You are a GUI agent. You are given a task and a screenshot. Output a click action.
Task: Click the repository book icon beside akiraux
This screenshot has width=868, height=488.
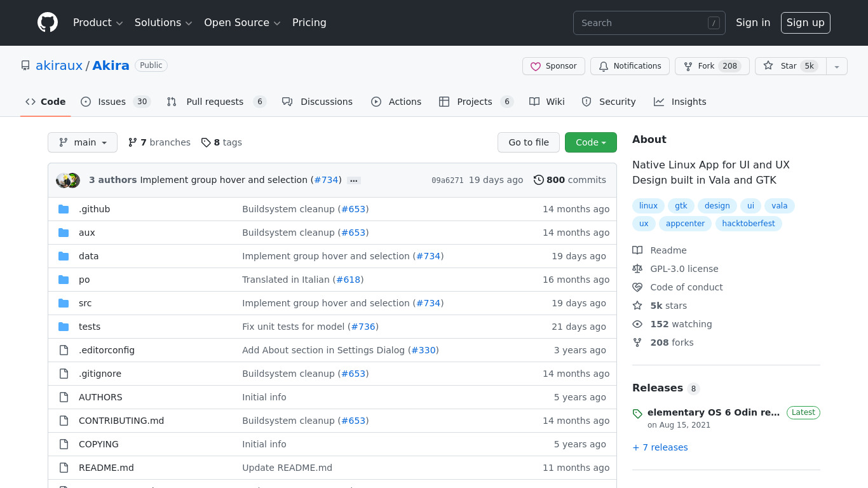point(25,65)
